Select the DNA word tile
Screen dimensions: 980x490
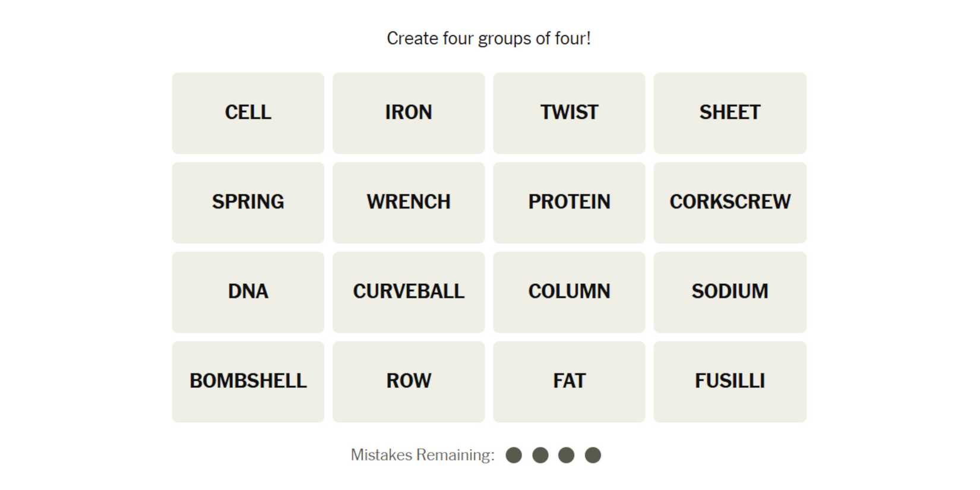click(248, 292)
